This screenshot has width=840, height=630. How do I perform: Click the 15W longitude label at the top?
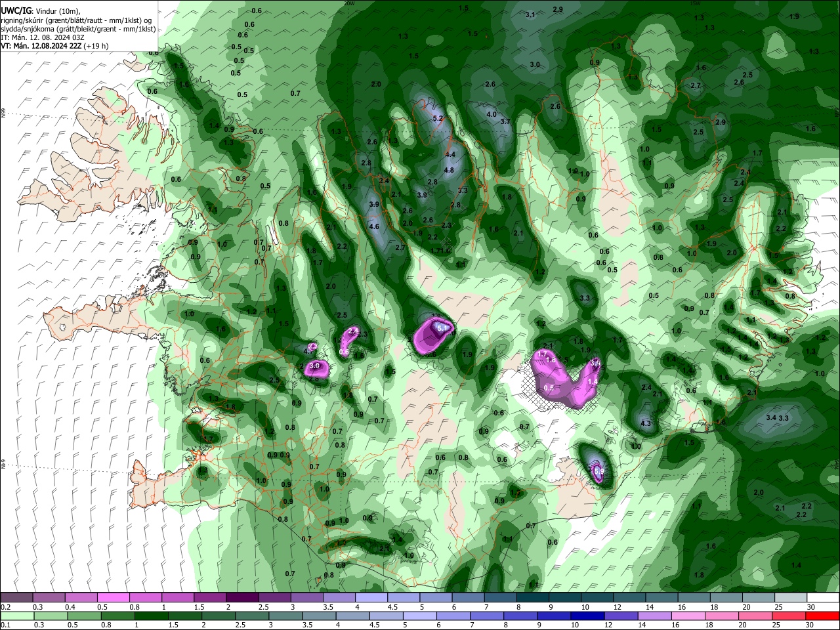tap(696, 3)
